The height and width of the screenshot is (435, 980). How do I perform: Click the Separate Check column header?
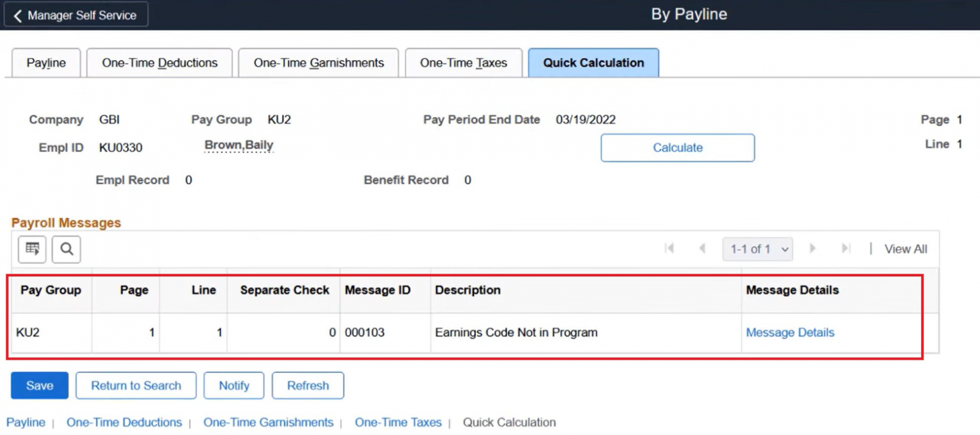(x=285, y=290)
